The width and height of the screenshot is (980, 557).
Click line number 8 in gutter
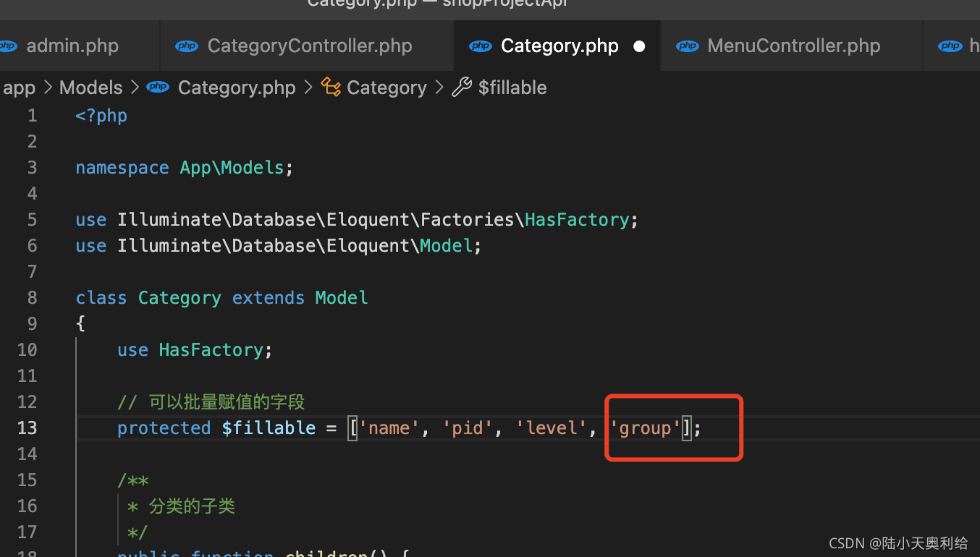(32, 297)
